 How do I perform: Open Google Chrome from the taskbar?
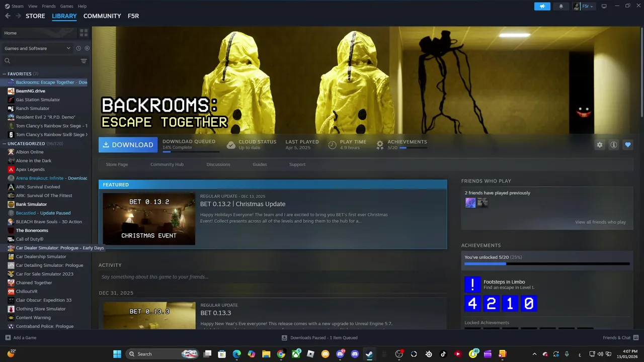click(281, 354)
